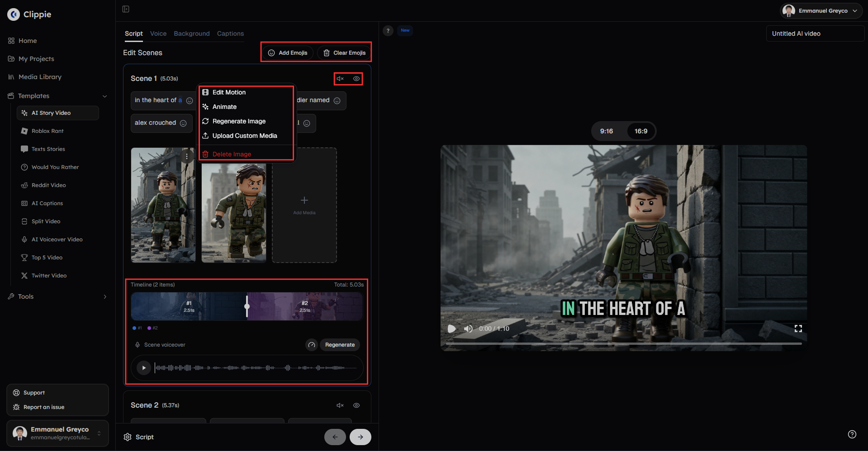
Task: Adjust the scene voiceover speed icon
Action: 312,345
